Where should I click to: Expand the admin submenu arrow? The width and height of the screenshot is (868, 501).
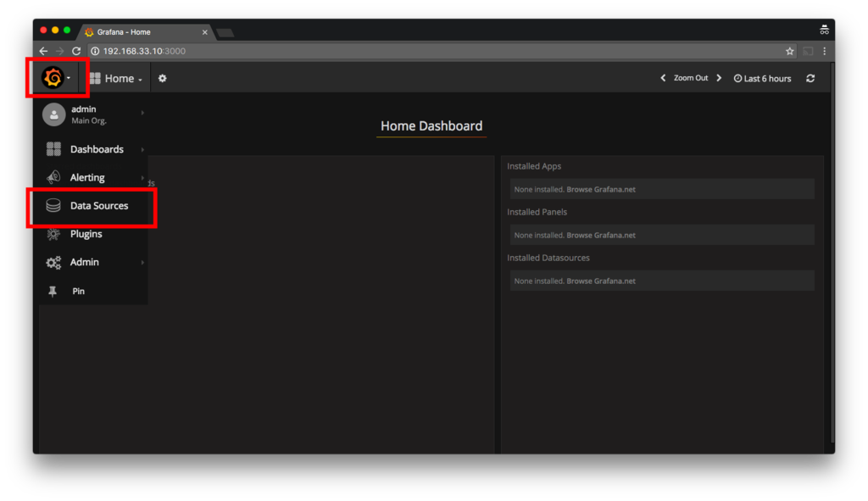(142, 113)
